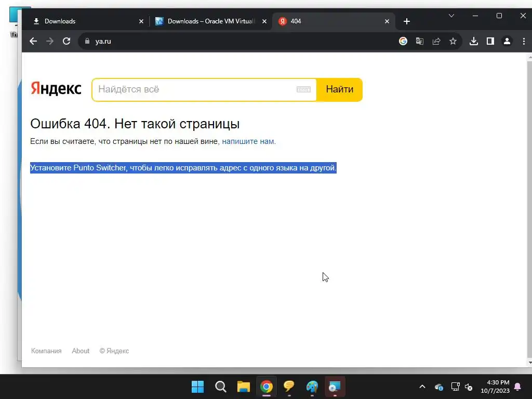The height and width of the screenshot is (399, 532).
Task: Open the Paint taskbar app
Action: pyautogui.click(x=312, y=387)
